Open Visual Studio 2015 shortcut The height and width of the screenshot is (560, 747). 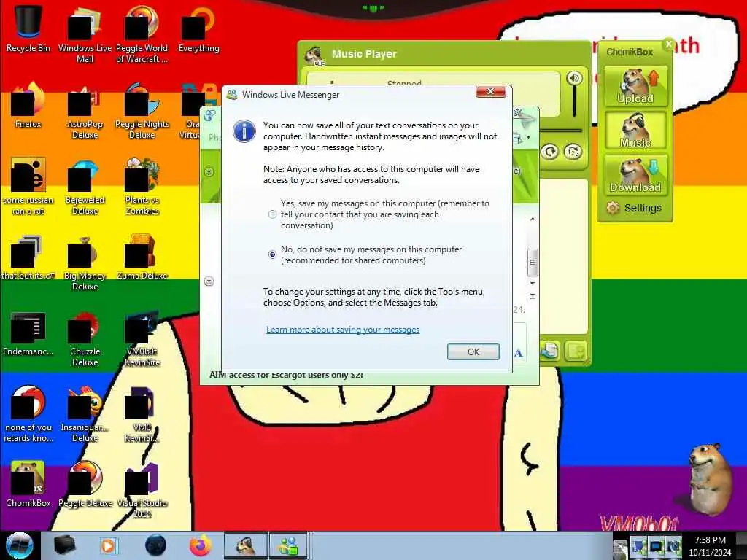click(x=142, y=489)
